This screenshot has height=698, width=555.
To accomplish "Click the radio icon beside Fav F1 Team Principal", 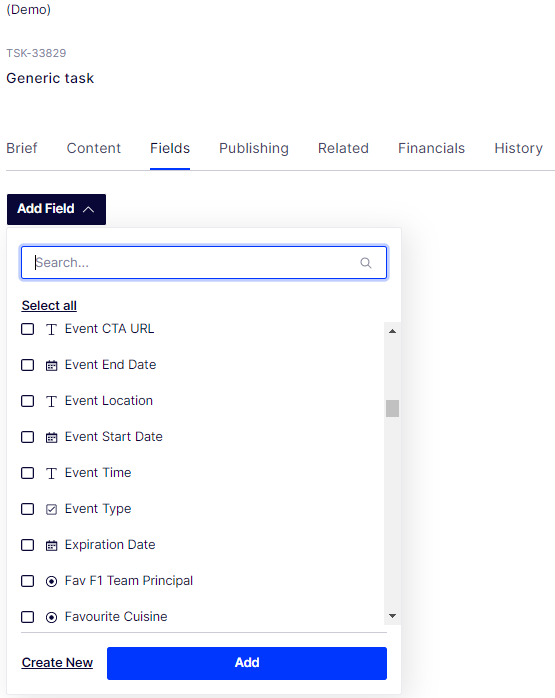I will (x=52, y=581).
